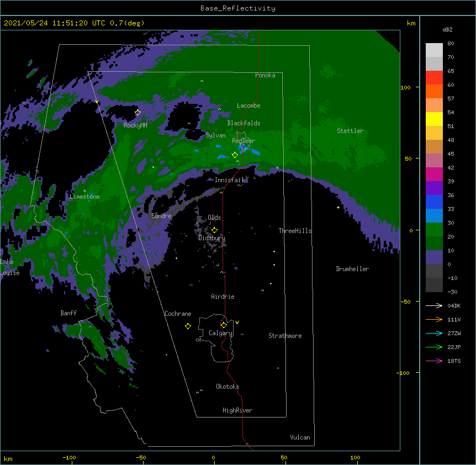Image resolution: width=476 pixels, height=465 pixels.
Task: Click the Calgary city label
Action: click(x=220, y=333)
